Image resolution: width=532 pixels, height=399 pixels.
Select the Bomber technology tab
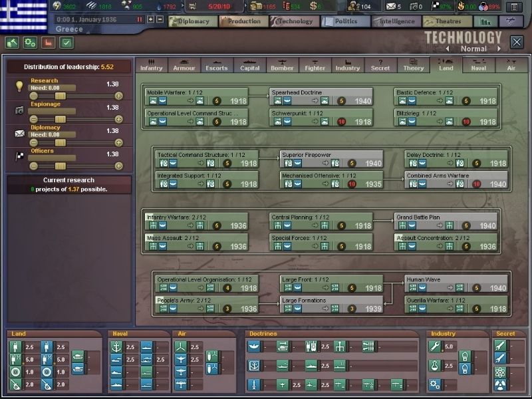point(282,65)
